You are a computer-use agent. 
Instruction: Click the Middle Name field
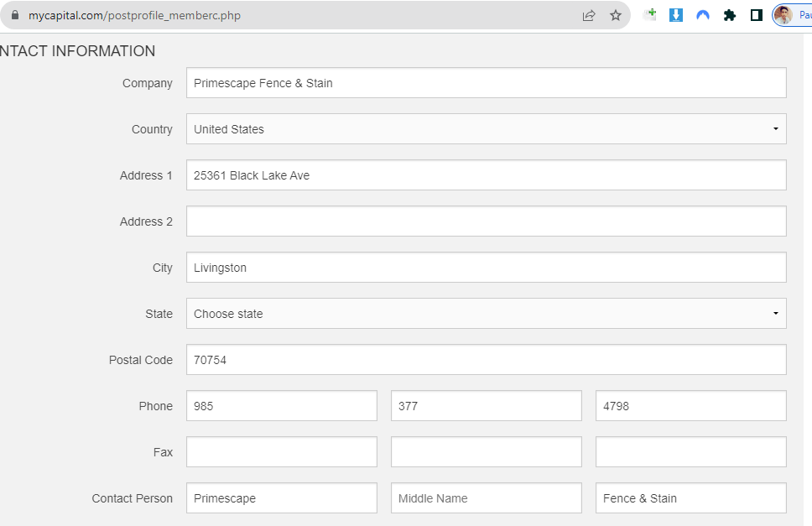click(486, 498)
